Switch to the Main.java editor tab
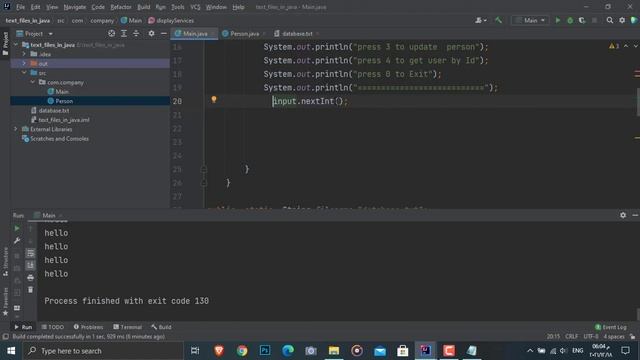640x360 pixels. (x=194, y=33)
